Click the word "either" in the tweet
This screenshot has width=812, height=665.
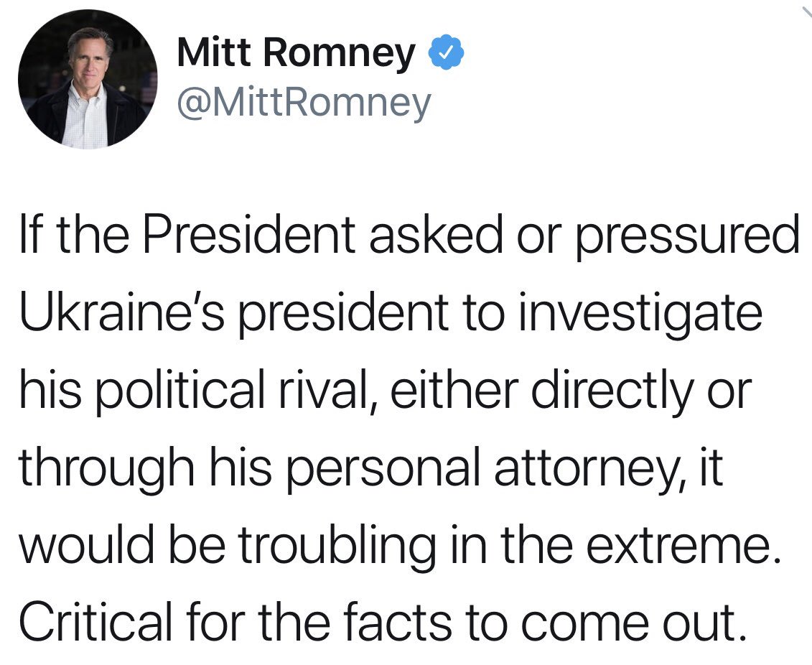pos(454,389)
